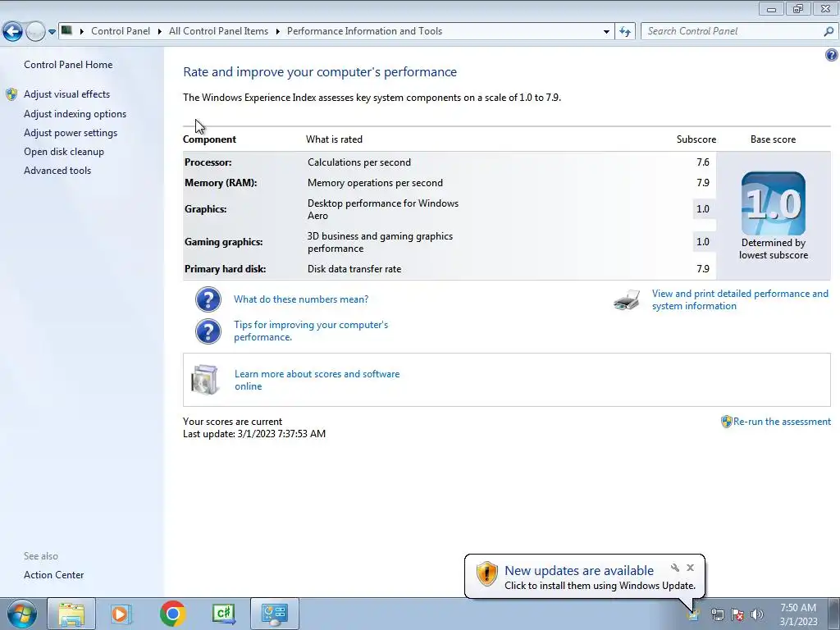Re-run the assessment
This screenshot has width=840, height=630.
(x=782, y=422)
